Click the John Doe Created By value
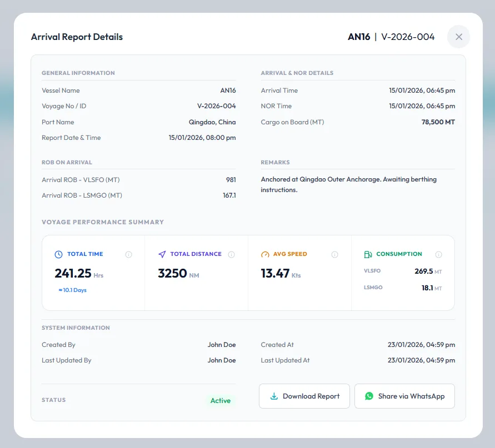The height and width of the screenshot is (448, 495). tap(222, 345)
